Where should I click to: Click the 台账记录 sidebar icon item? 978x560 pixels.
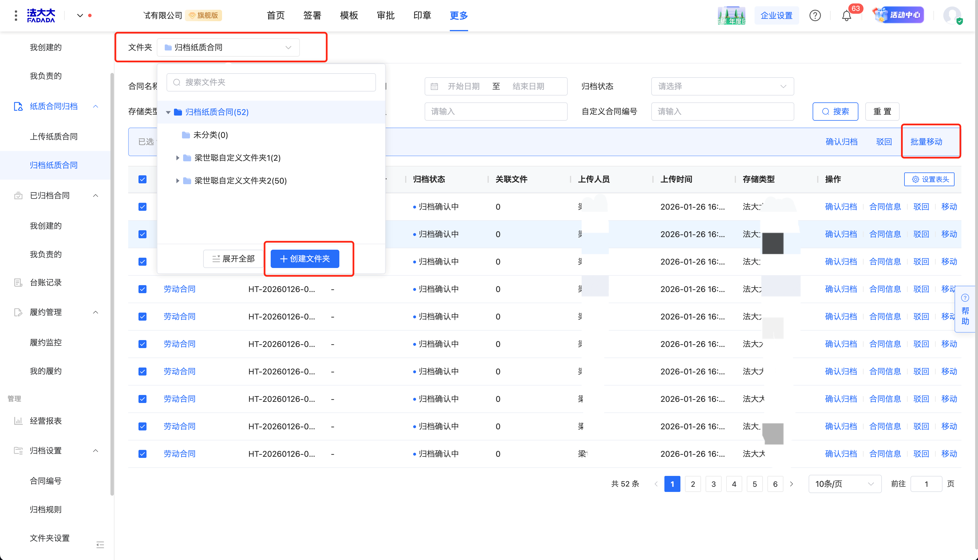click(19, 283)
